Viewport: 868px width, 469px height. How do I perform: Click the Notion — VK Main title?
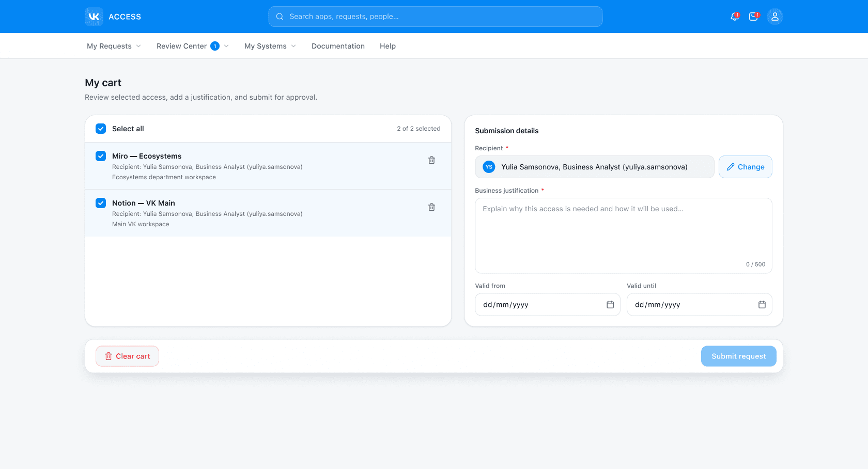(x=144, y=203)
